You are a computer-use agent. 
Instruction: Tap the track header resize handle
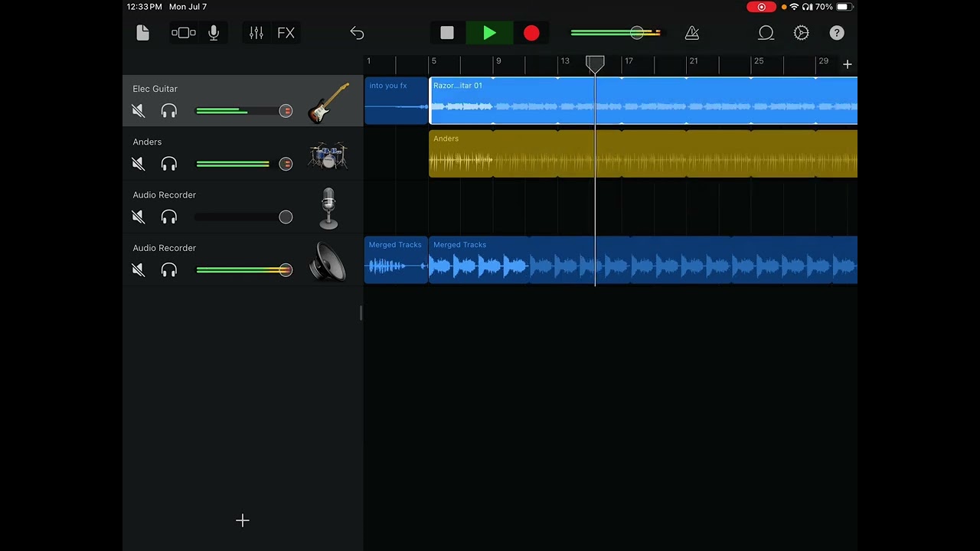[361, 312]
